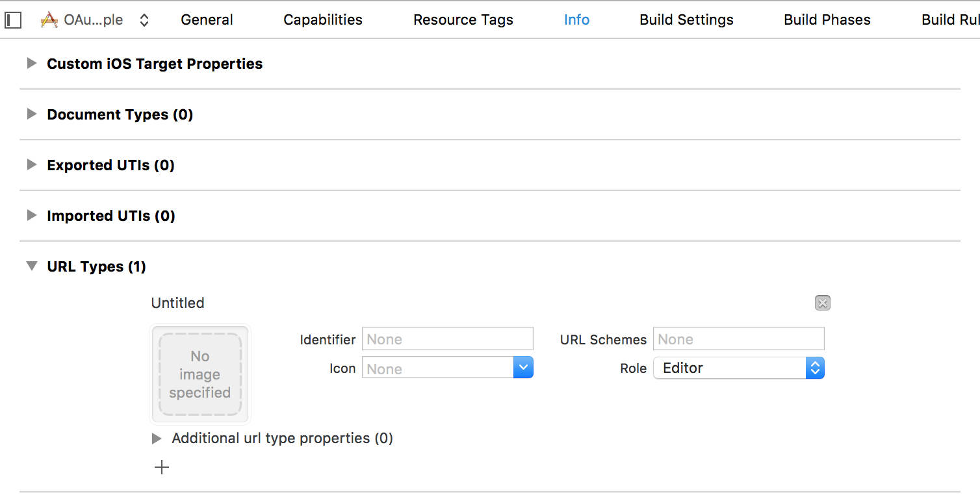
Task: Open the Build Settings tab
Action: tap(686, 20)
